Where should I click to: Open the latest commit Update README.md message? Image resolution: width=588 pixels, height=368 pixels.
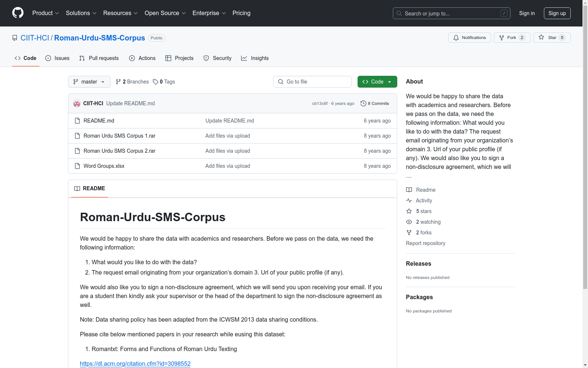click(130, 103)
